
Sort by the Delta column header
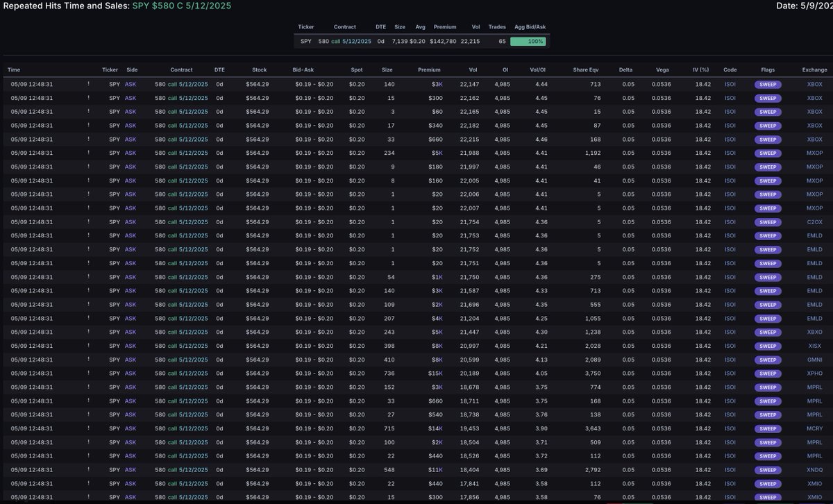[x=625, y=69]
